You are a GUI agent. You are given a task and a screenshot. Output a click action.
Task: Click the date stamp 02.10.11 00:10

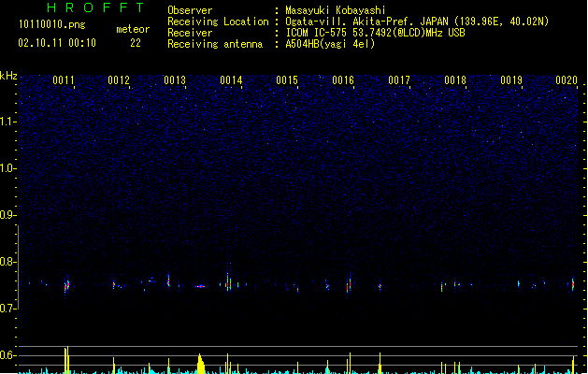coord(57,43)
